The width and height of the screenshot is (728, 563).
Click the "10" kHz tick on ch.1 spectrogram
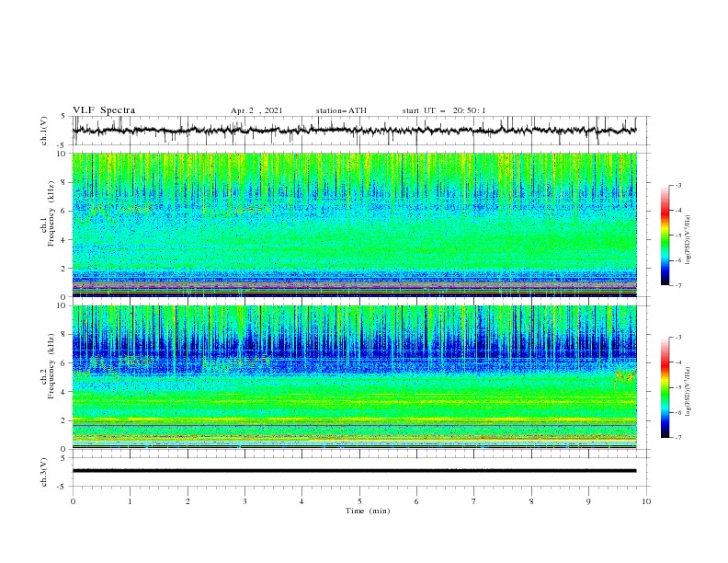point(63,154)
